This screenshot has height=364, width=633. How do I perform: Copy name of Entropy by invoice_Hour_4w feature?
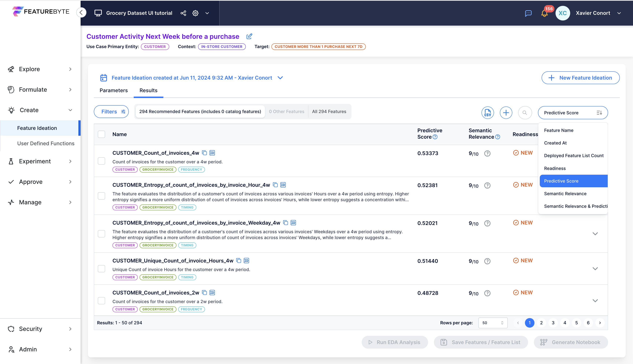(x=275, y=185)
